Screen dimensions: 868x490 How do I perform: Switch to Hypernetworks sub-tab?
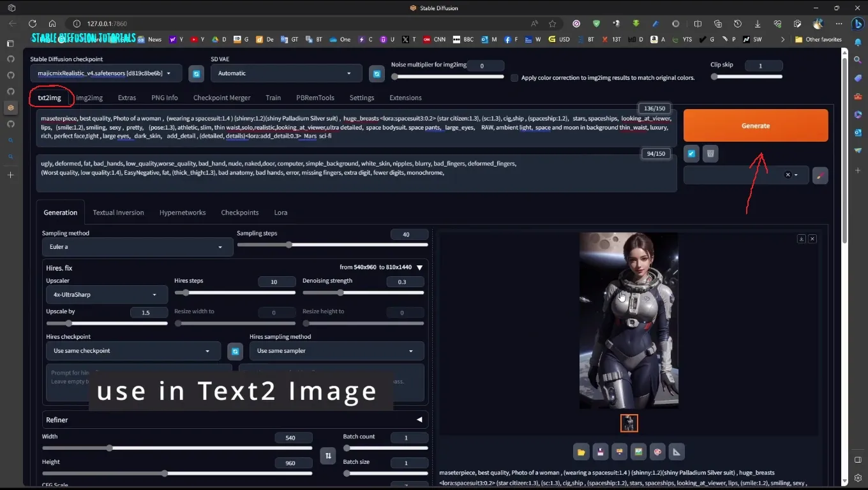(x=183, y=212)
